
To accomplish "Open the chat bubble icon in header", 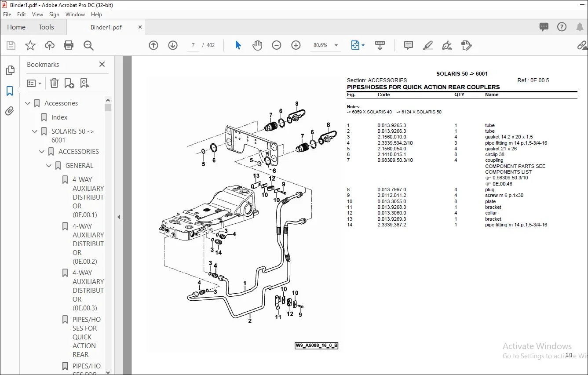I will click(544, 27).
